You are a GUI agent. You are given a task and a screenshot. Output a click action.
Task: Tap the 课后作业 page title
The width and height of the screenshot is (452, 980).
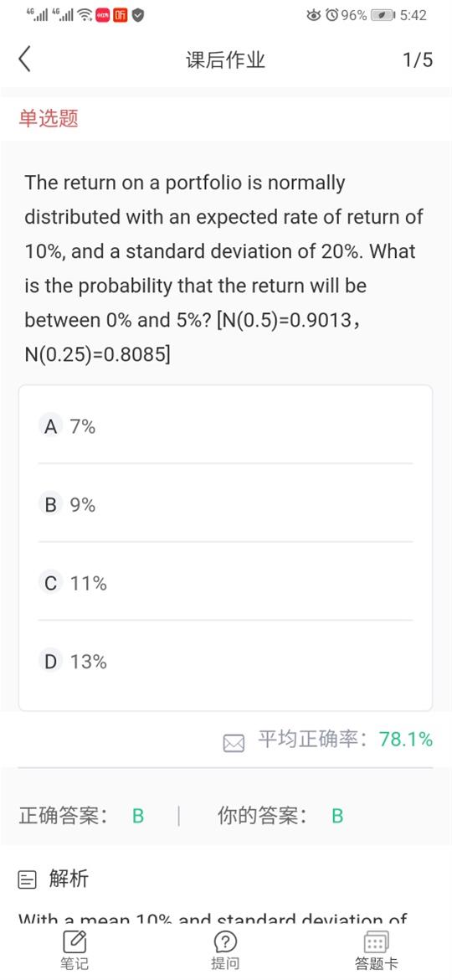[225, 60]
